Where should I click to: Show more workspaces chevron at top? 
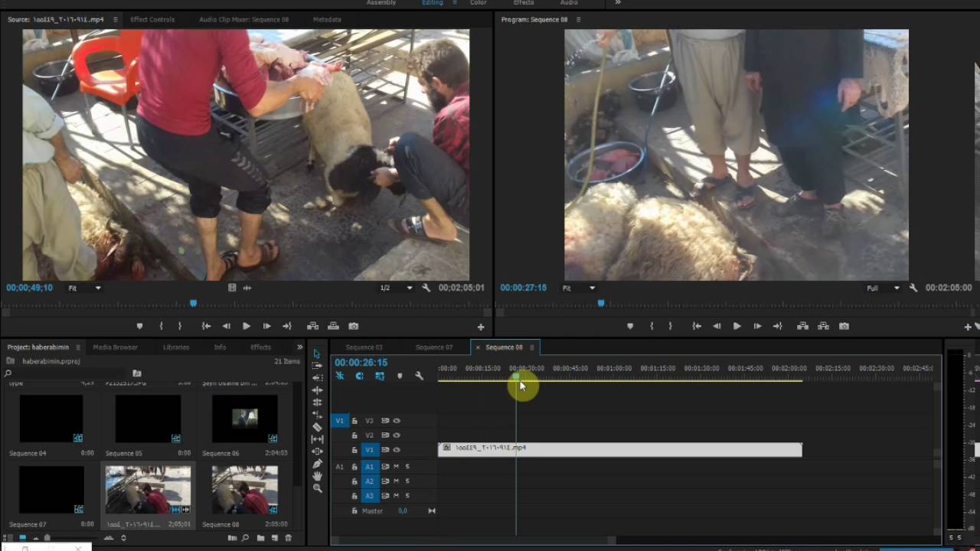618,2
